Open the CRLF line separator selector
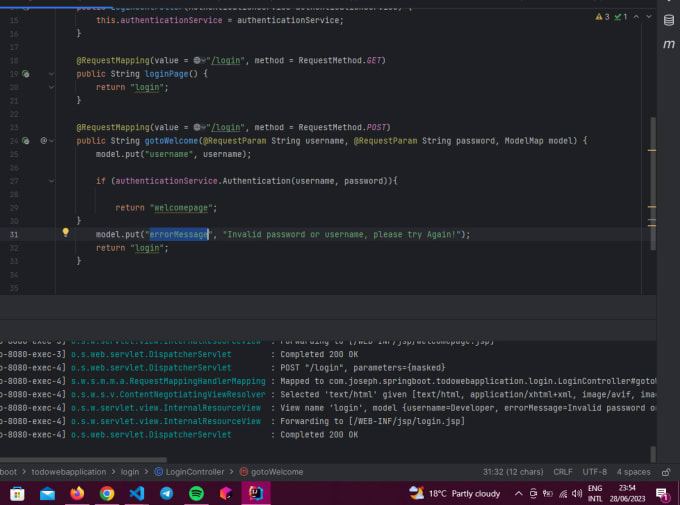The height and width of the screenshot is (505, 680). (562, 472)
